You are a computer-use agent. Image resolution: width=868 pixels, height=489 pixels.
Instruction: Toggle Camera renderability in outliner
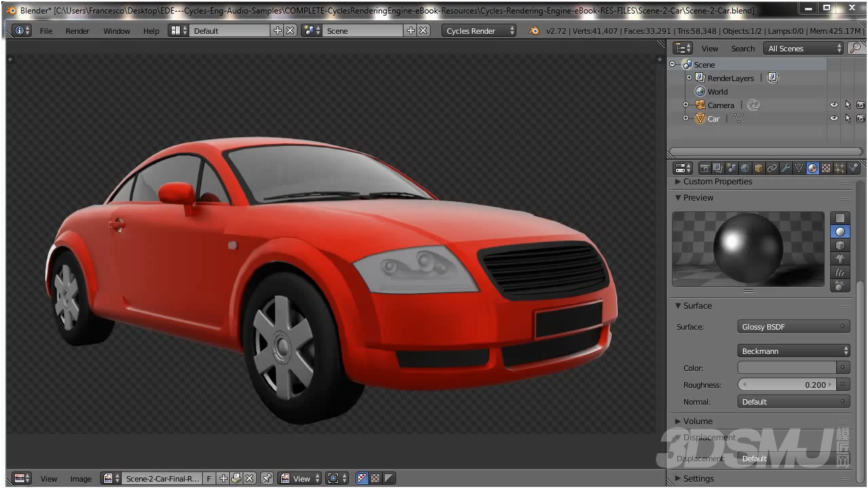point(861,105)
